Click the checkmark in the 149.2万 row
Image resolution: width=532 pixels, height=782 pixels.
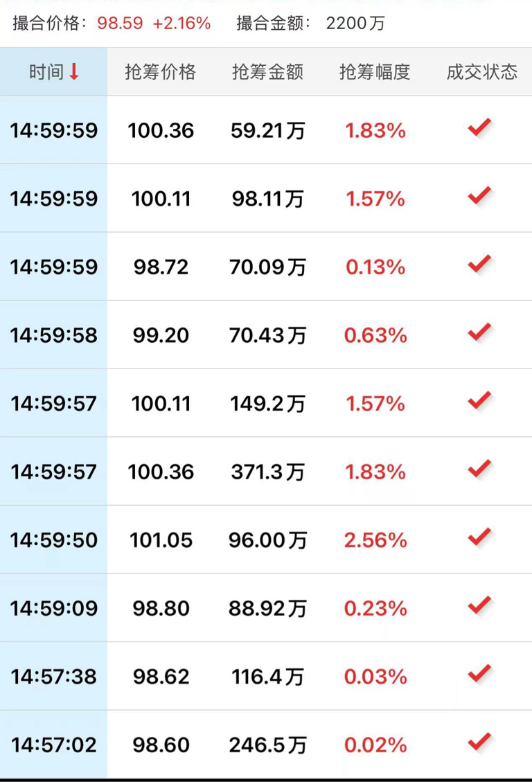[x=479, y=401]
